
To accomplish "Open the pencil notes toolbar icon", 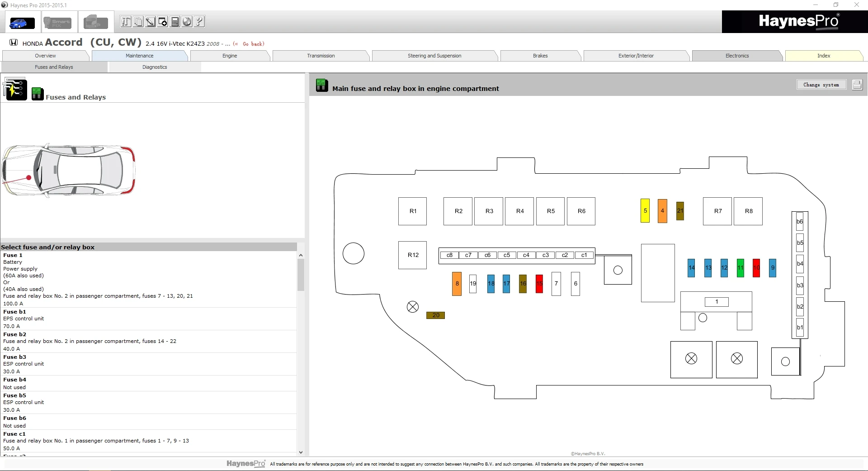I will tap(150, 21).
